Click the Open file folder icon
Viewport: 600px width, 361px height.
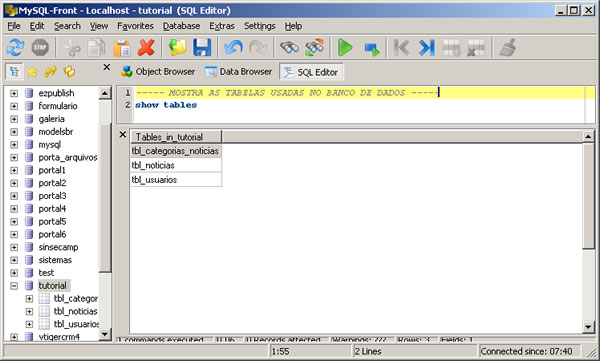pos(178,48)
